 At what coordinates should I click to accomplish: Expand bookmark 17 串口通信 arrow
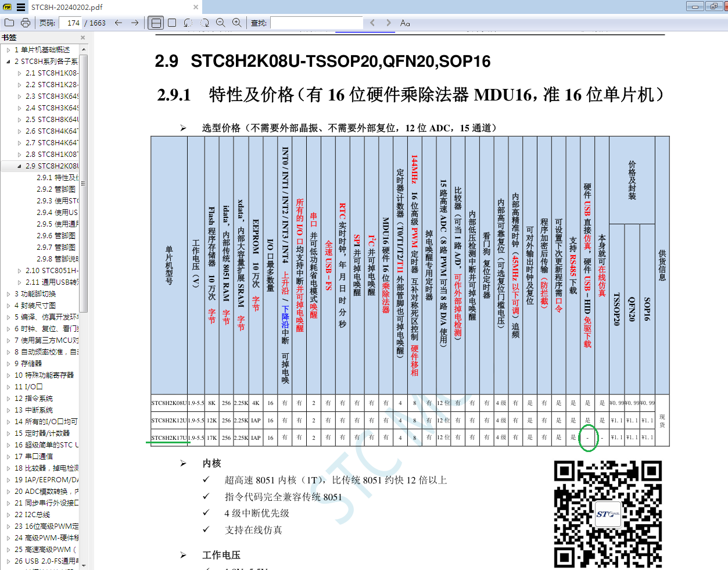click(8, 457)
